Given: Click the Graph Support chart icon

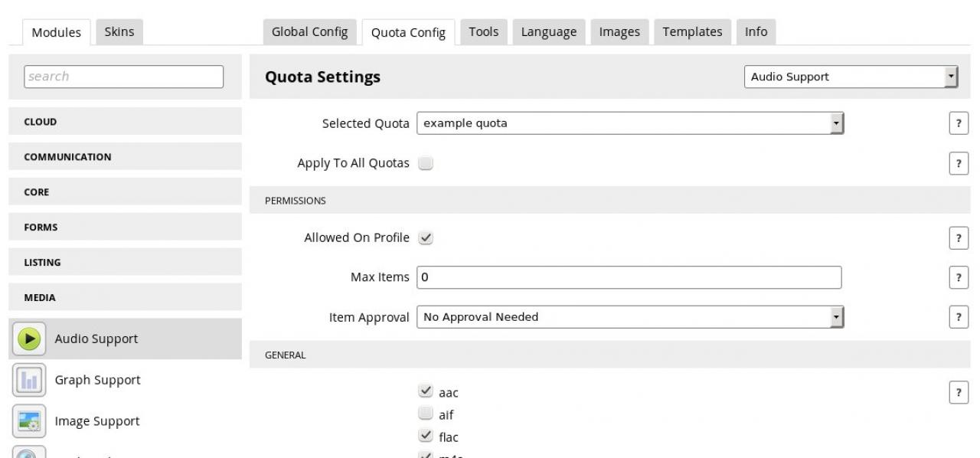Looking at the screenshot, I should [x=29, y=380].
